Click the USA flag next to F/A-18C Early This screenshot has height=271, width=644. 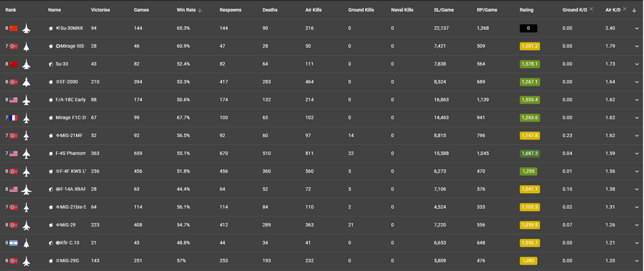click(x=14, y=100)
